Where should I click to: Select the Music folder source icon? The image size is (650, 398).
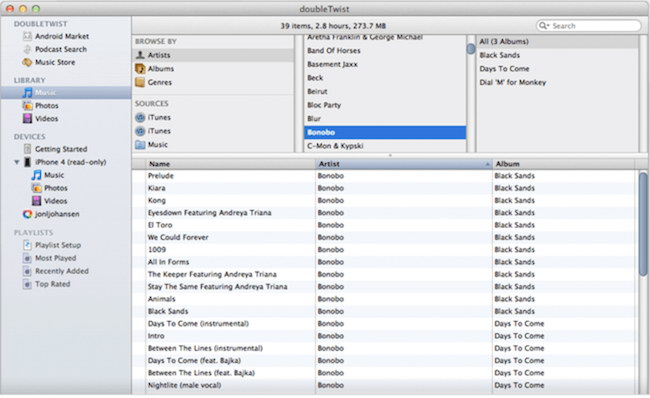140,145
